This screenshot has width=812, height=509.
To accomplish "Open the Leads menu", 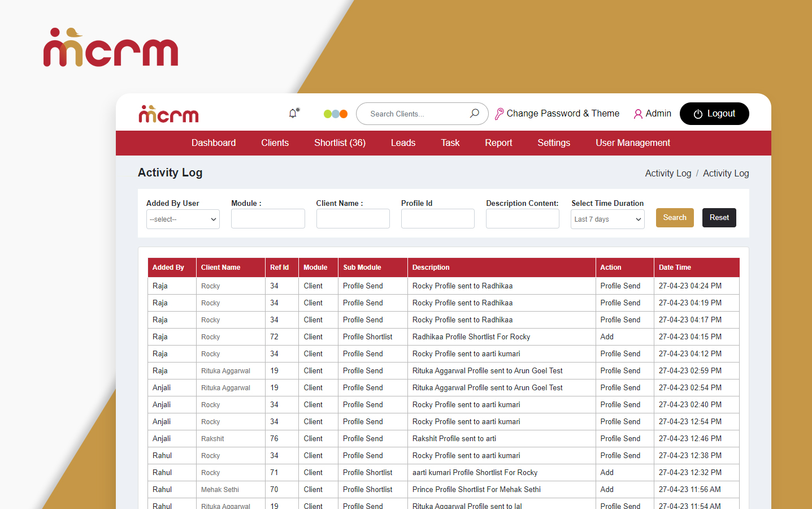I will 403,143.
